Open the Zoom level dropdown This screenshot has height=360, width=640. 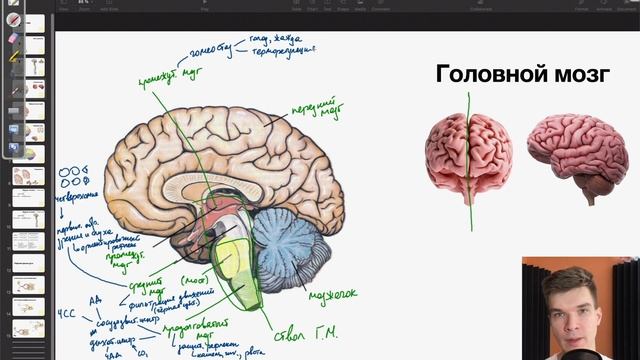[84, 5]
